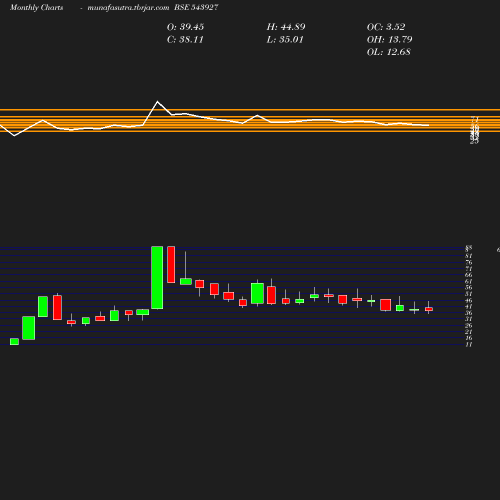Click the 46 price axis label
The height and width of the screenshot is (500, 500).
click(469, 300)
